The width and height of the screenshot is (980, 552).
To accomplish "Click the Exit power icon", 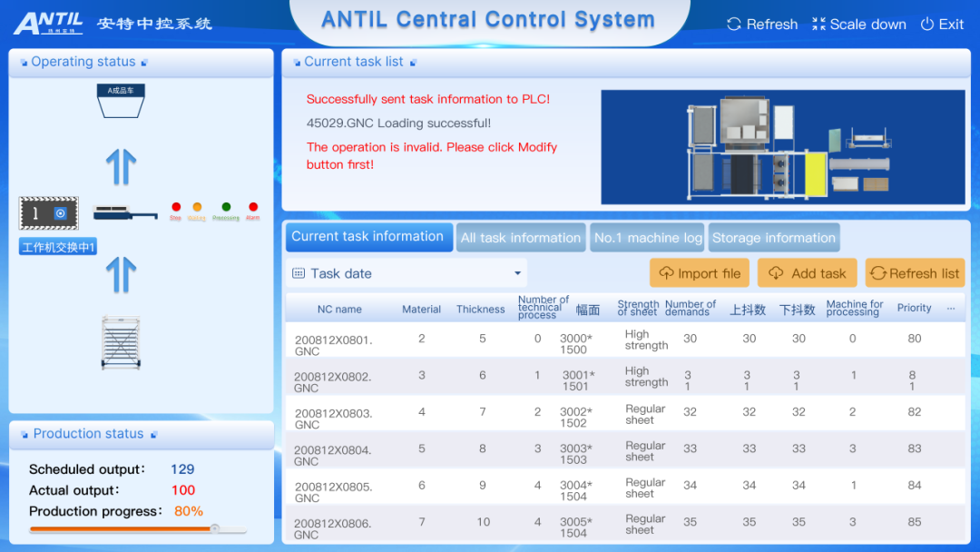I will pos(926,25).
